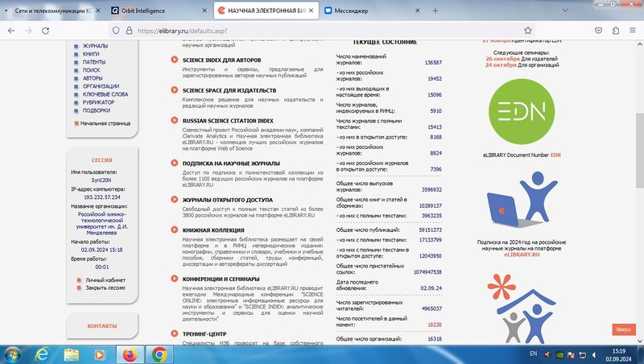Click the Вверх back-to-top button

click(623, 329)
